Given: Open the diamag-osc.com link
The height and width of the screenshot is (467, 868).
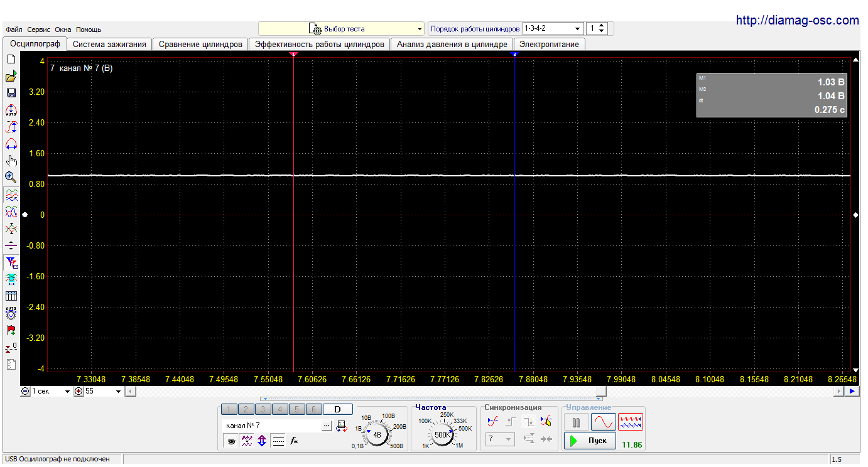Looking at the screenshot, I should pyautogui.click(x=797, y=20).
